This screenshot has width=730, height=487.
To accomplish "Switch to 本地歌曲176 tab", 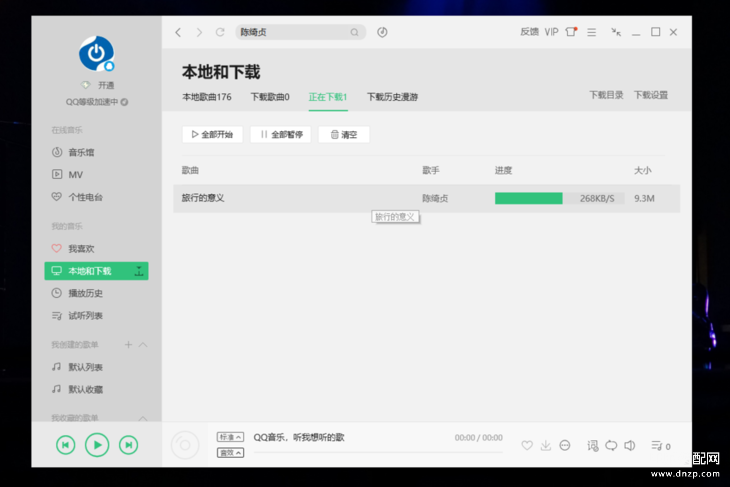I will [207, 97].
